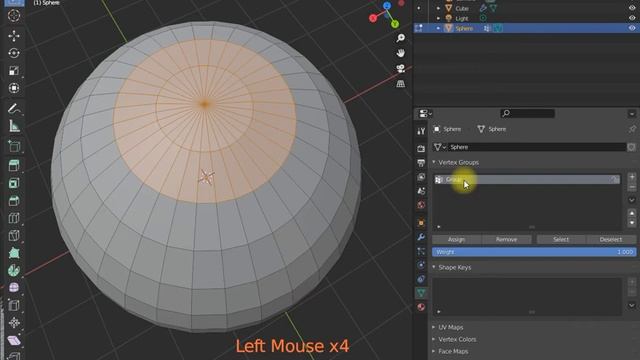Select the Scale tool
Screen dimensions: 640x360
pyautogui.click(x=14, y=71)
